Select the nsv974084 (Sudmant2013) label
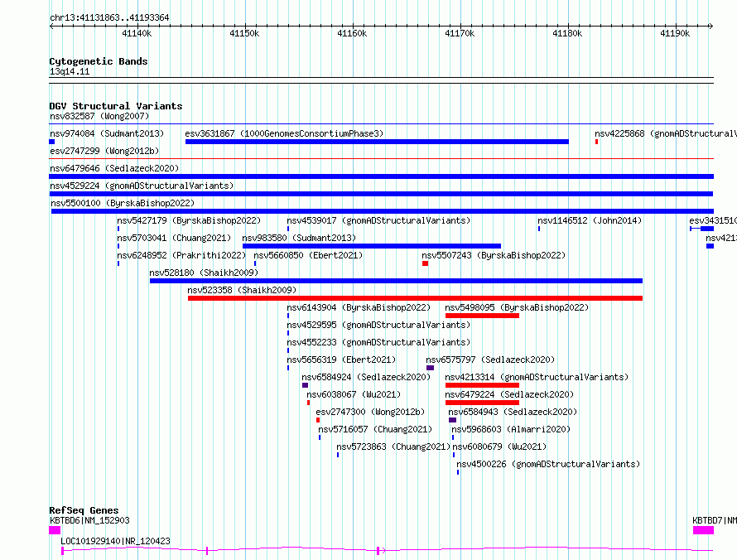This screenshot has width=737, height=560. coord(107,133)
